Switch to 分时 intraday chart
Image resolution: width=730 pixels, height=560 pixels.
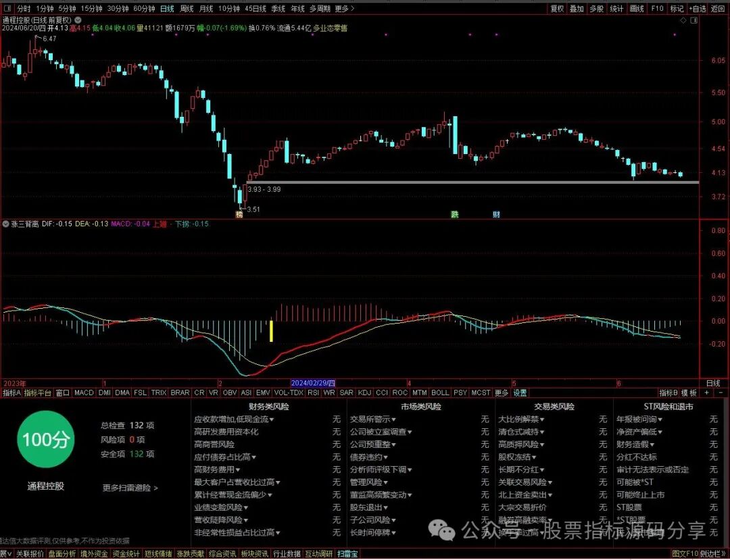pyautogui.click(x=24, y=8)
